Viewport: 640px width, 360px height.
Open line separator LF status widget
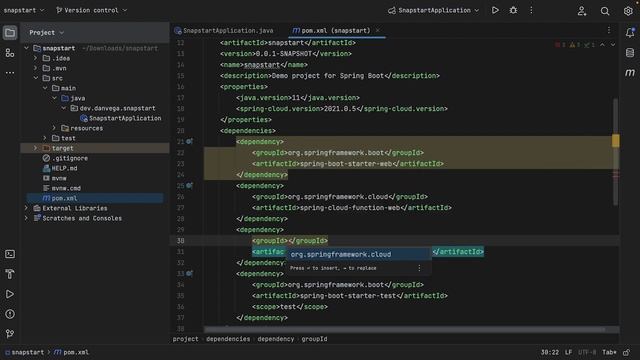569,352
